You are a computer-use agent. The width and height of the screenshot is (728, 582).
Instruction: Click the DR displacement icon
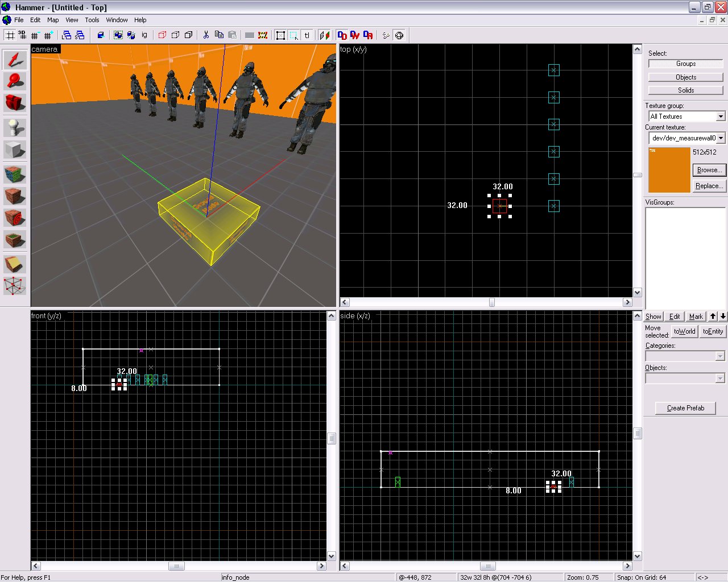pos(368,35)
